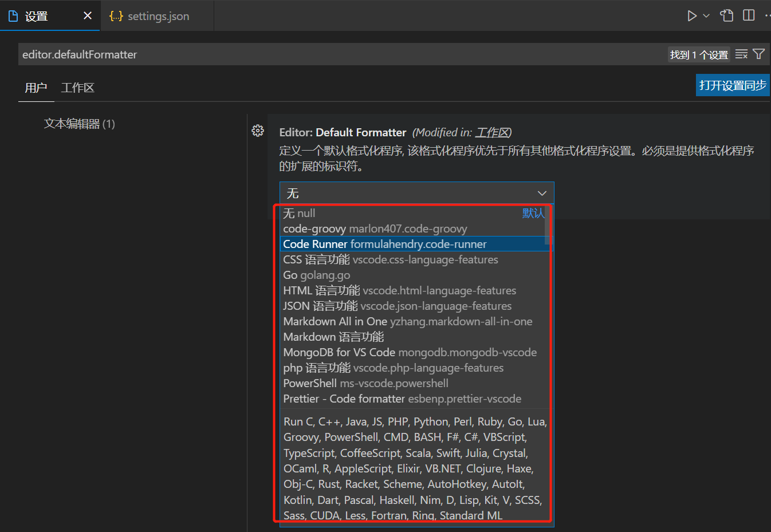Open settings JSON file icon
771x532 pixels.
(727, 15)
